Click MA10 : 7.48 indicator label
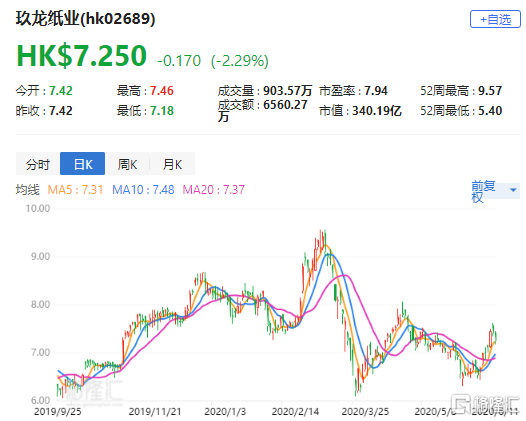Viewport: 526px width, 421px height. 143,190
